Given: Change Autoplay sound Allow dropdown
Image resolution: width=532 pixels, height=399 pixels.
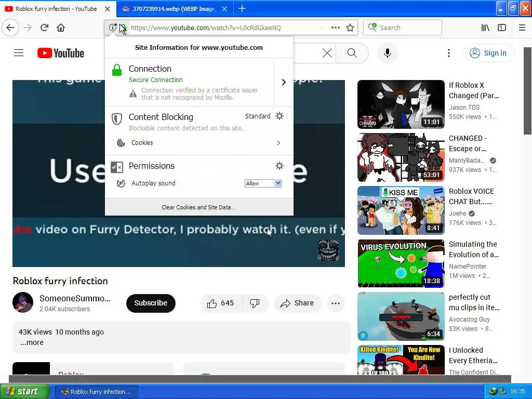Looking at the screenshot, I should [263, 183].
